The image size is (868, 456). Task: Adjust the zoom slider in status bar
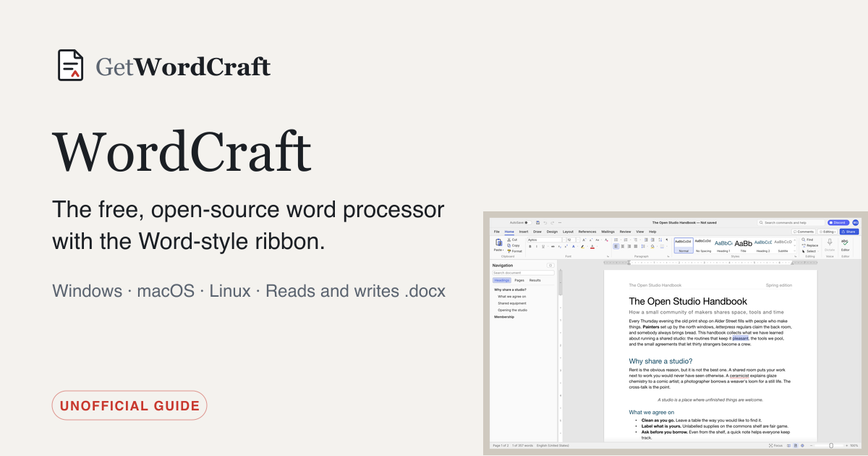(x=831, y=446)
